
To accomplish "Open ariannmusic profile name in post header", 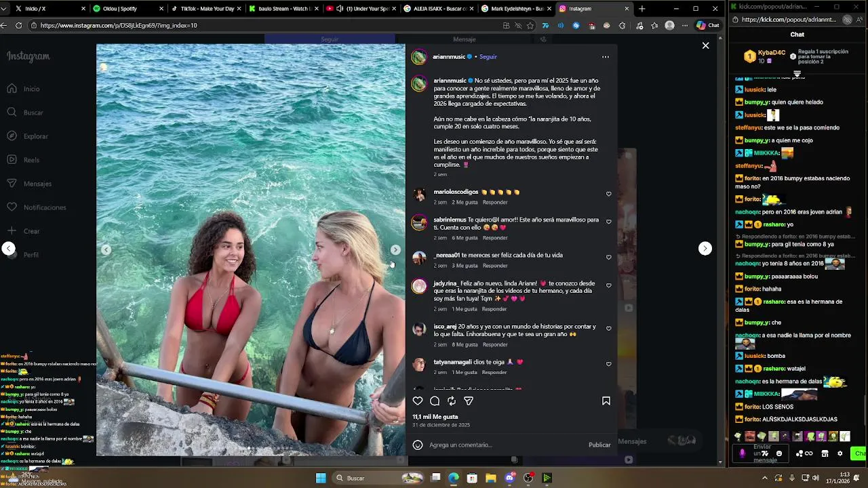I will [x=449, y=57].
